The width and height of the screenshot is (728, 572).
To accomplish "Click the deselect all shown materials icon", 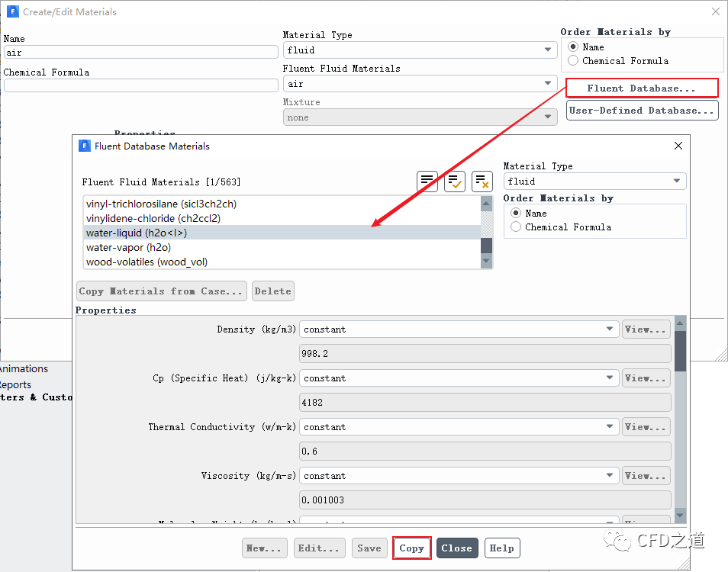I will (x=482, y=182).
